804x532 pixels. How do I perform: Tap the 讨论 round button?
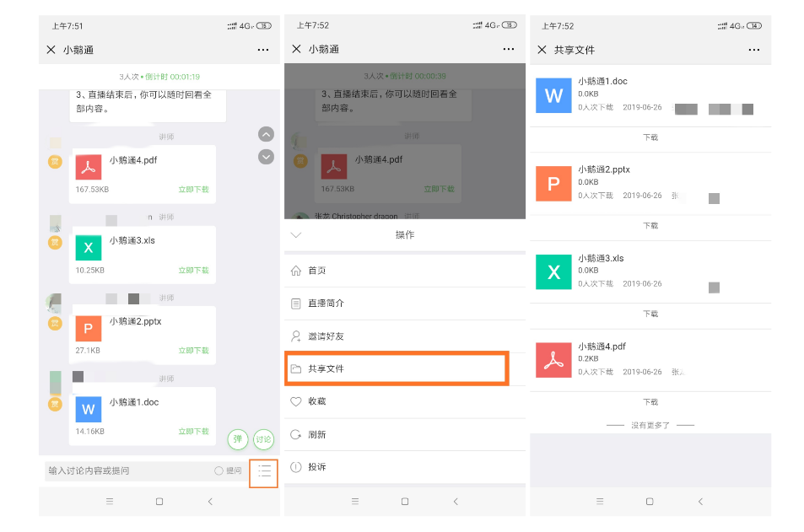263,439
